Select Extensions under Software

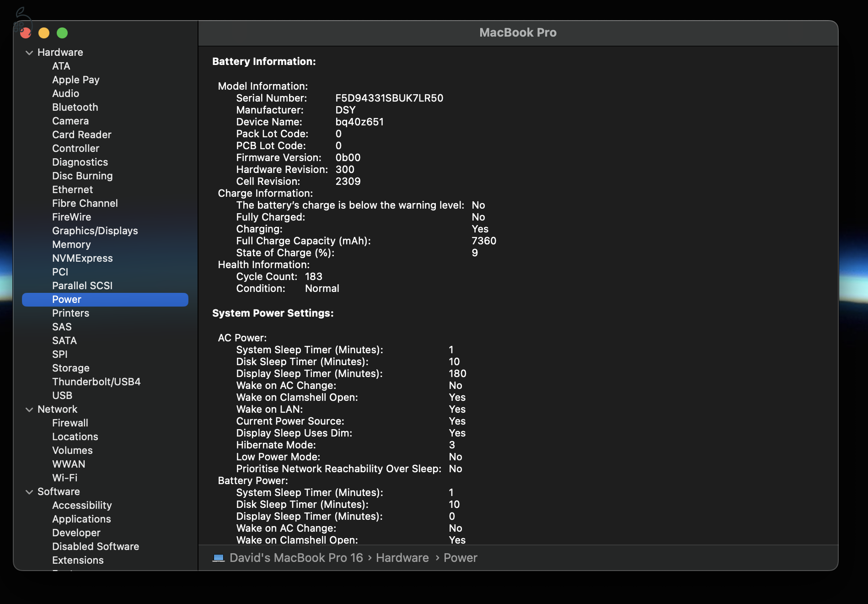[x=78, y=560]
